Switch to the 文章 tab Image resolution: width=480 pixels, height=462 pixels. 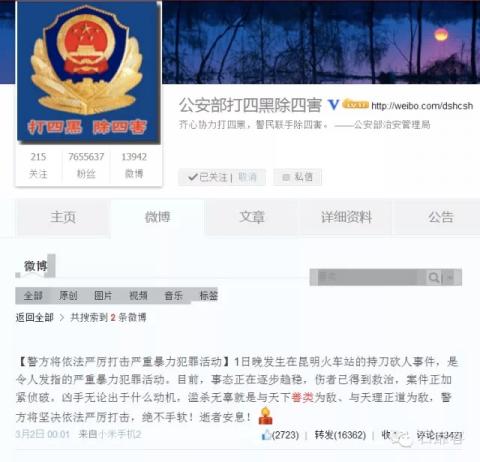tap(252, 217)
